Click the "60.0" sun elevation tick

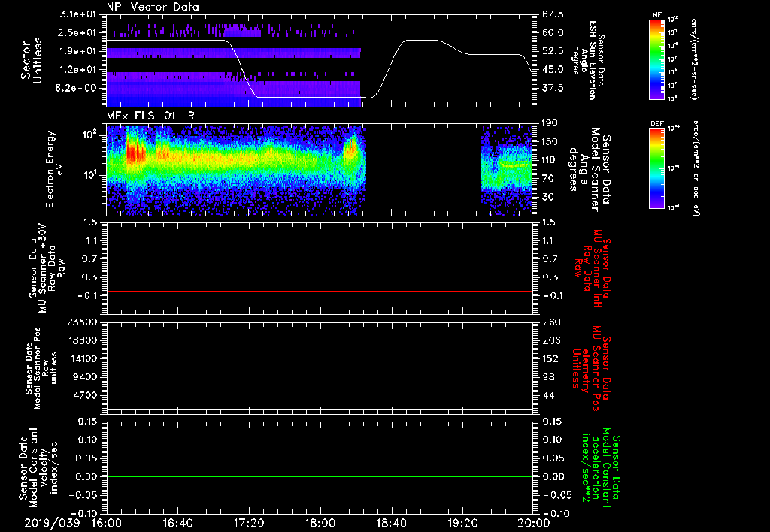553,32
